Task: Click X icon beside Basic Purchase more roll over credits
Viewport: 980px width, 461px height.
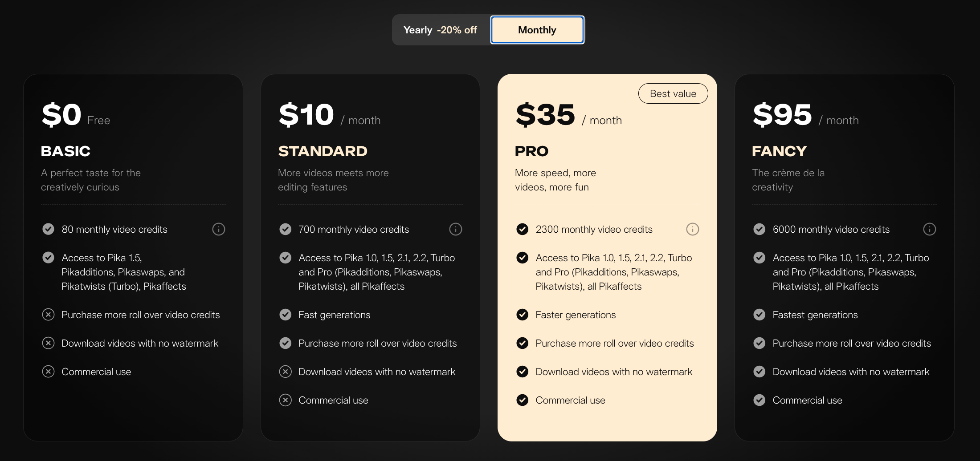Action: pyautogui.click(x=48, y=315)
